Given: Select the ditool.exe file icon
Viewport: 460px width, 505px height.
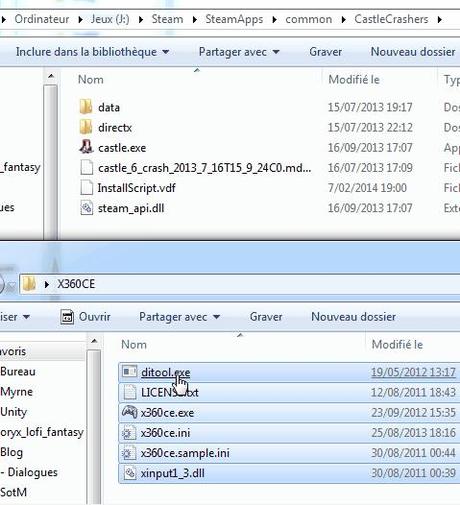Looking at the screenshot, I should click(x=129, y=372).
